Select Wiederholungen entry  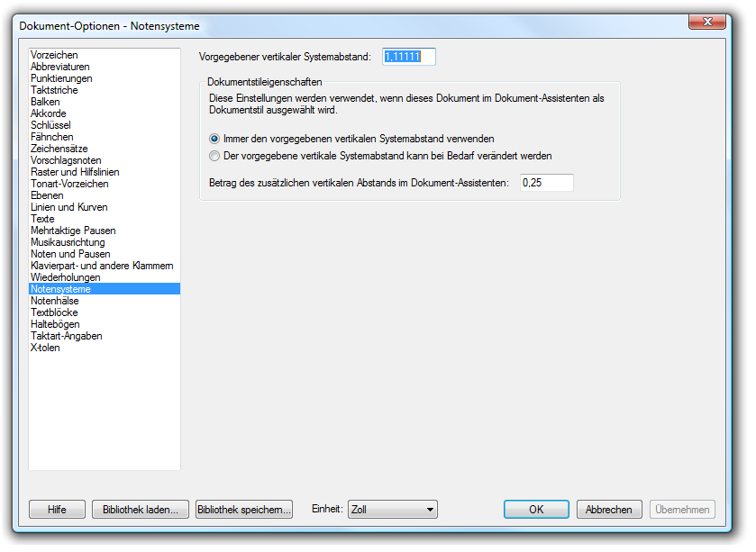[105, 277]
